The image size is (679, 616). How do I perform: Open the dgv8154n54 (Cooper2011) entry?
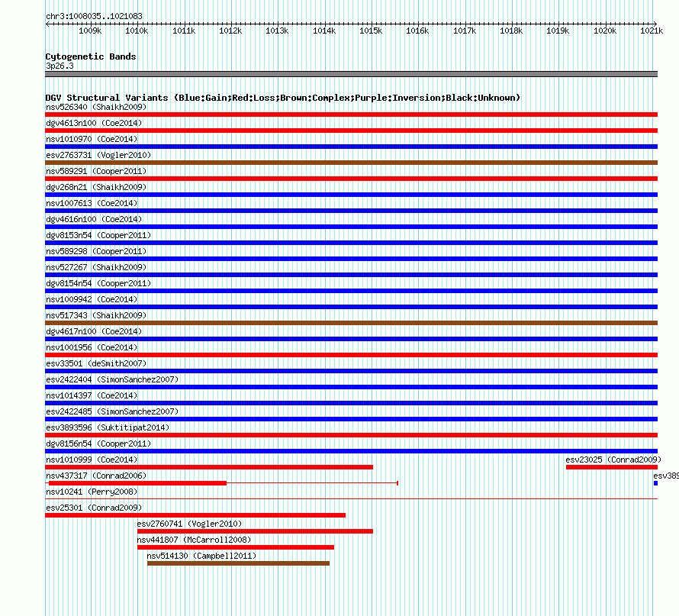point(98,283)
